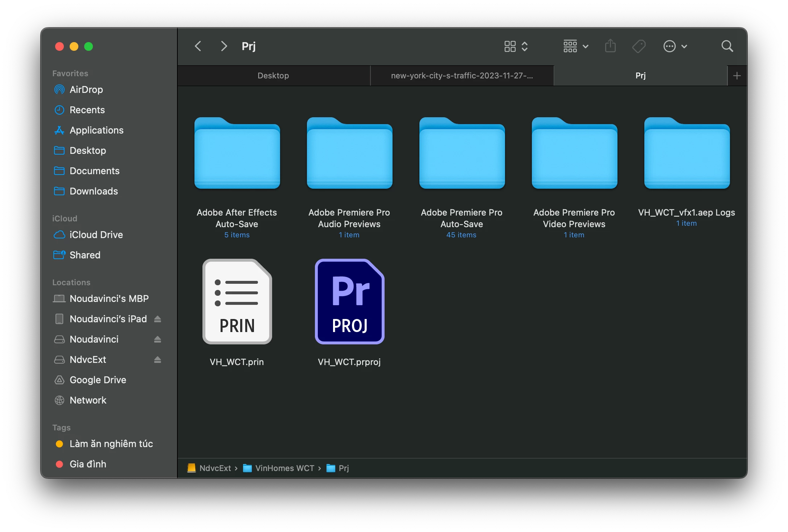This screenshot has width=788, height=532.
Task: Click VinHomes WCT in the path bar
Action: [284, 468]
